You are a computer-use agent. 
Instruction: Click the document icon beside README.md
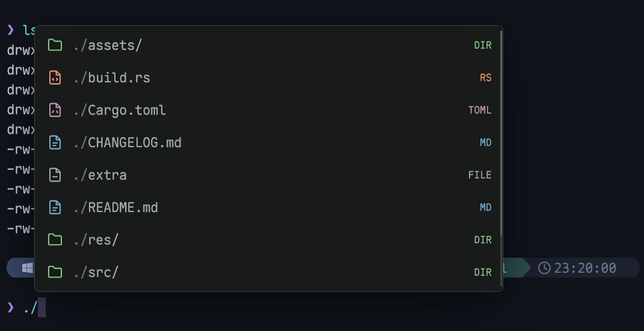click(x=55, y=207)
